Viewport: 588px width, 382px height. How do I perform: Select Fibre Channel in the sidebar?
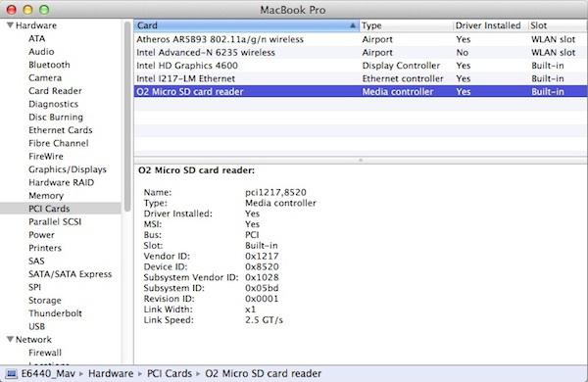coord(59,143)
